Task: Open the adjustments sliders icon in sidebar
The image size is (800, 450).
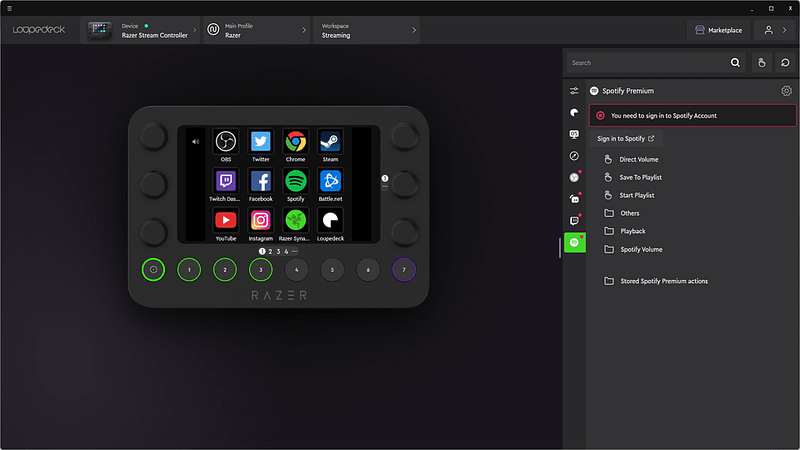Action: click(x=574, y=91)
